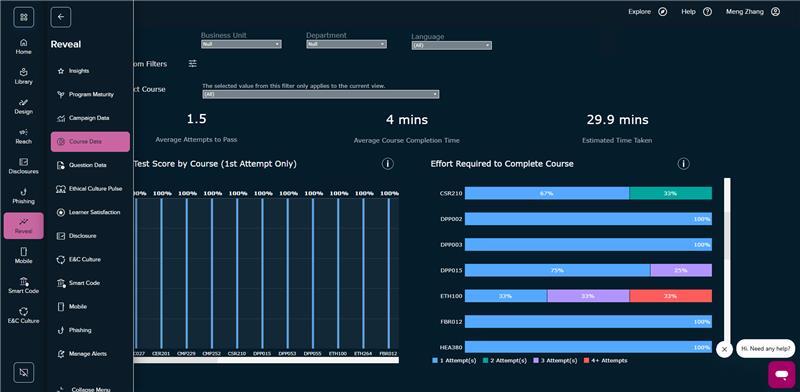Open the Reach section

coord(23,136)
